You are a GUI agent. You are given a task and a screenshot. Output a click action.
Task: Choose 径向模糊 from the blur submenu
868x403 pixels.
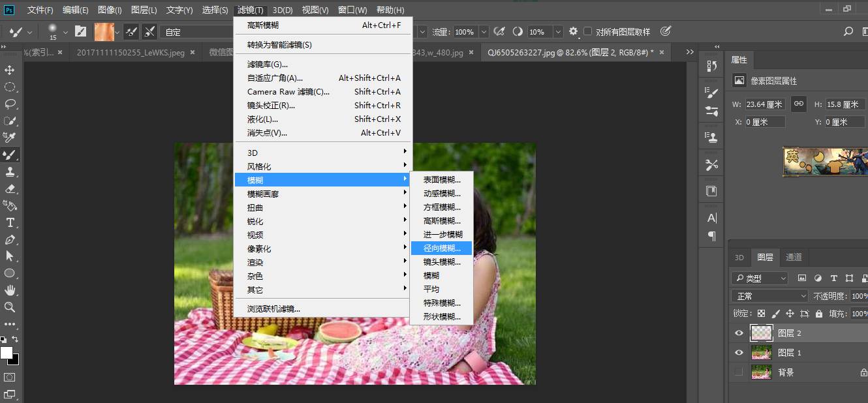coord(441,248)
